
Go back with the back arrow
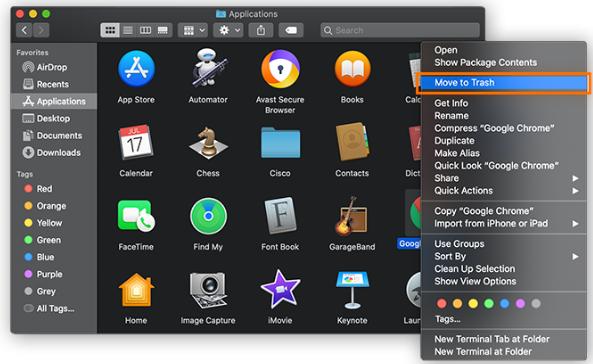(x=25, y=30)
